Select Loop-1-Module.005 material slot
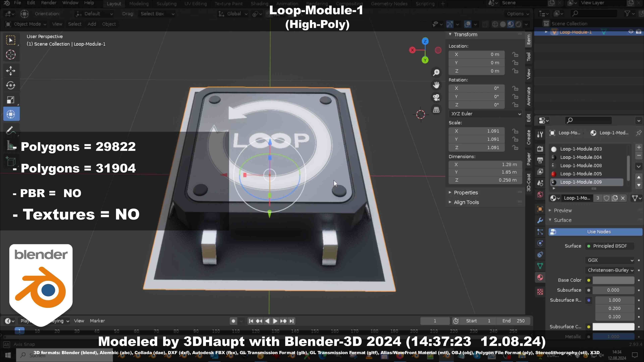The image size is (644, 362). coord(586,174)
